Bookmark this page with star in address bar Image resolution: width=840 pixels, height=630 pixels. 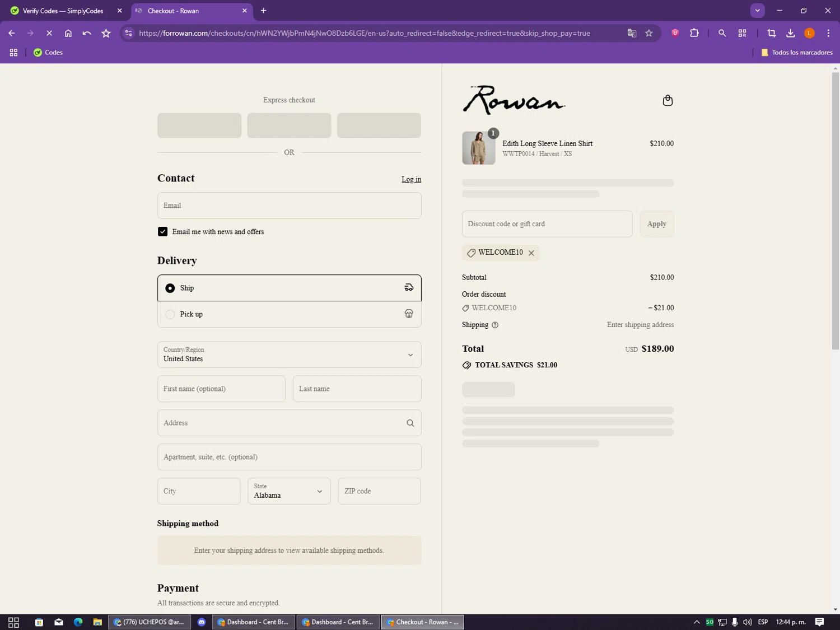[x=649, y=33]
